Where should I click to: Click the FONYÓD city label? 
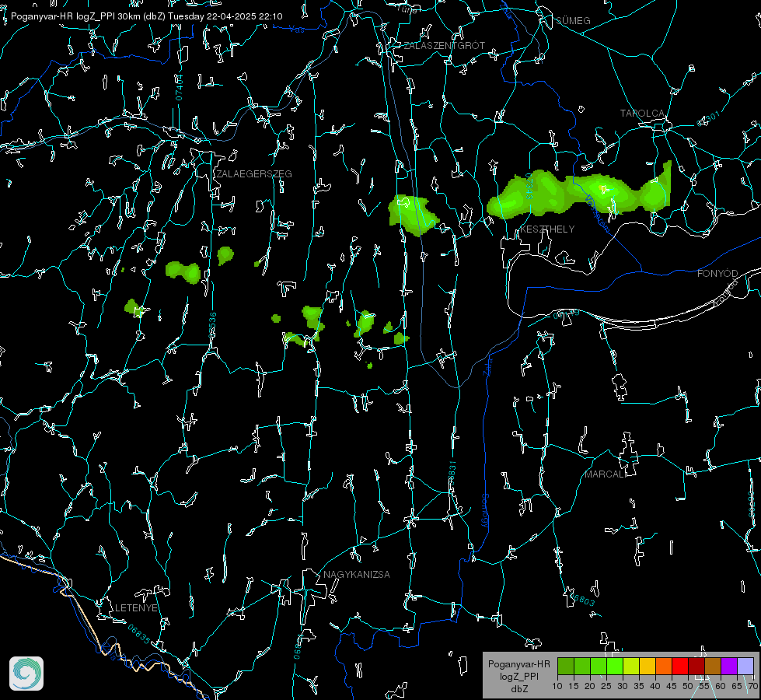click(x=717, y=274)
